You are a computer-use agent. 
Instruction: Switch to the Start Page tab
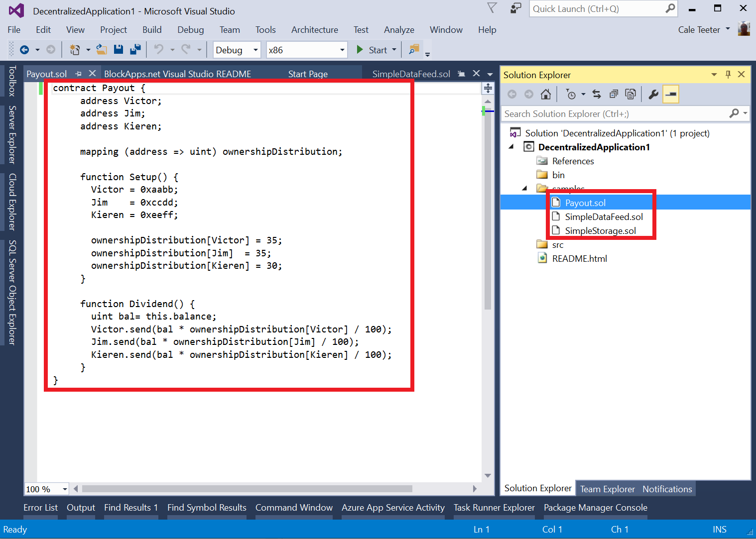pos(308,74)
